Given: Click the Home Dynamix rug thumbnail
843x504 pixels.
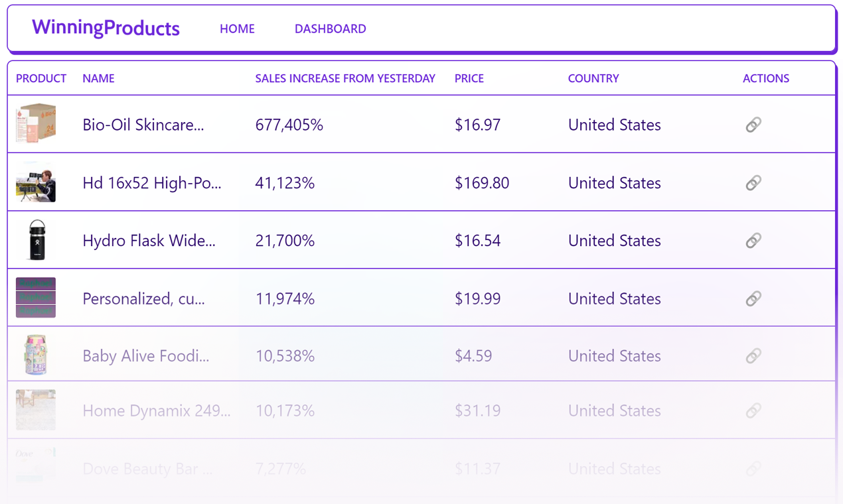Looking at the screenshot, I should [36, 410].
